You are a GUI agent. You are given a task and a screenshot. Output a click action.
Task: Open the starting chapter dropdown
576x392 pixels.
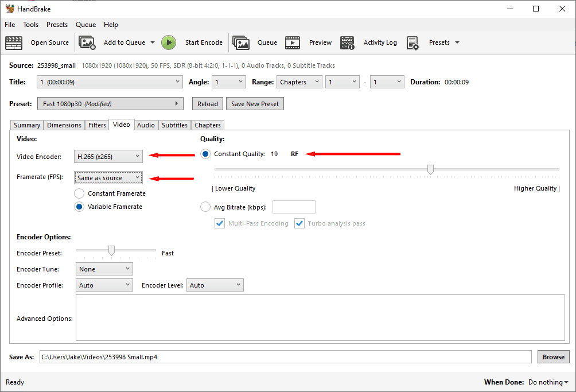point(343,82)
